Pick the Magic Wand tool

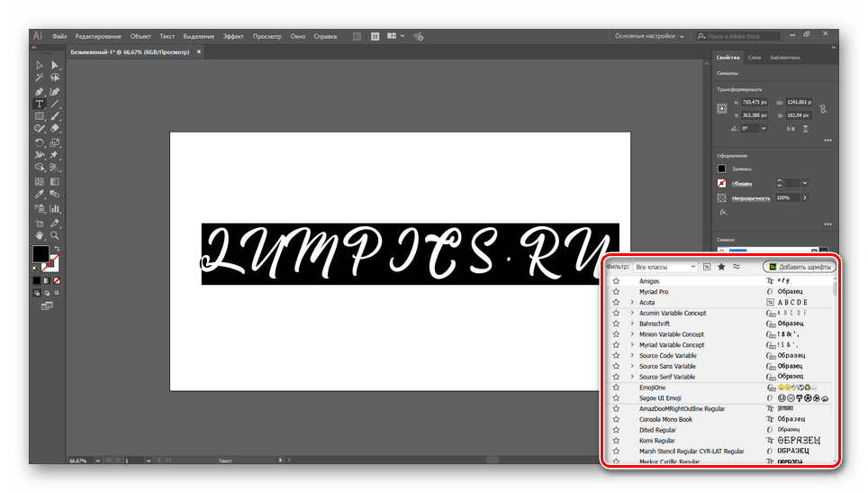tap(40, 78)
